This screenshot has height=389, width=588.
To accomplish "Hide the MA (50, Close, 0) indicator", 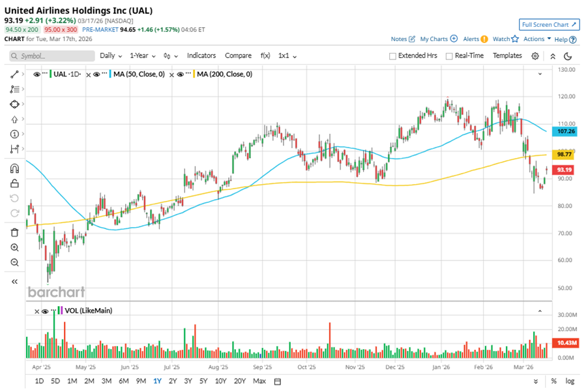I will click(96, 74).
